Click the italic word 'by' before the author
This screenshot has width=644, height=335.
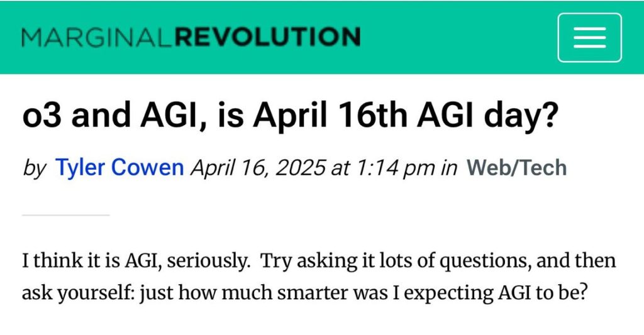coord(35,168)
